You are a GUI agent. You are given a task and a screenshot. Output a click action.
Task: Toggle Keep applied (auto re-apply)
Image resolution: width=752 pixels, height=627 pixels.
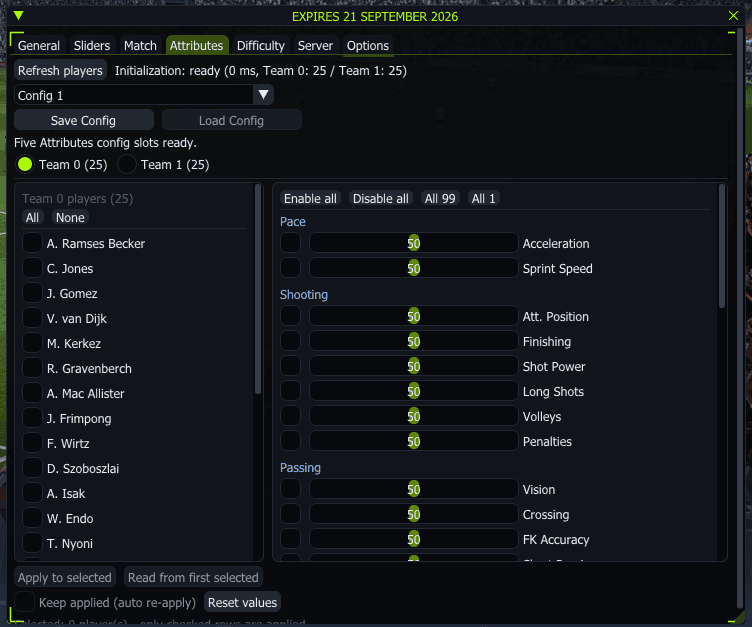(24, 602)
